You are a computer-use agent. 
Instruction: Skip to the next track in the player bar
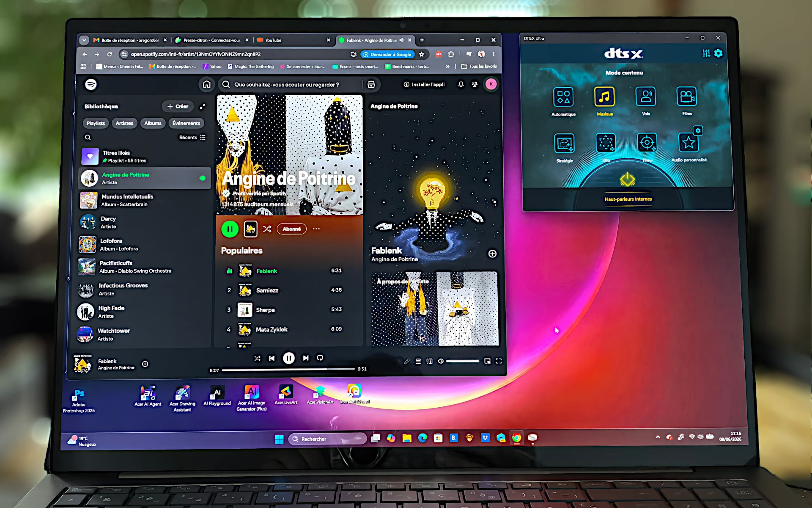(305, 358)
